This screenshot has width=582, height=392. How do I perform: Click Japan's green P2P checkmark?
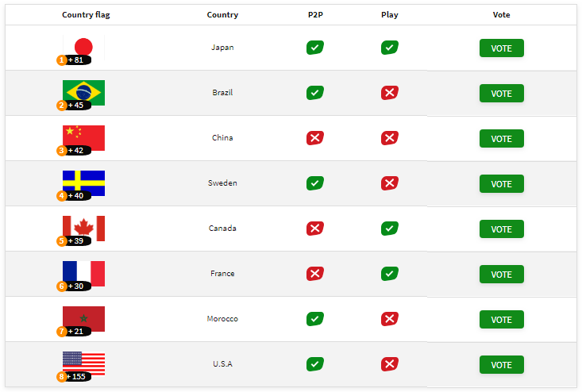pos(315,48)
